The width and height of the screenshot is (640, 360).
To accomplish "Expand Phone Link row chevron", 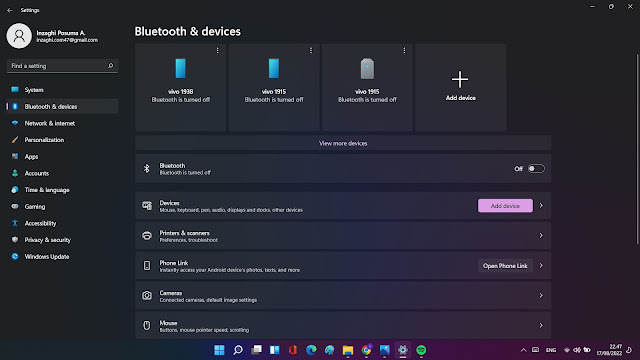I will pos(541,266).
